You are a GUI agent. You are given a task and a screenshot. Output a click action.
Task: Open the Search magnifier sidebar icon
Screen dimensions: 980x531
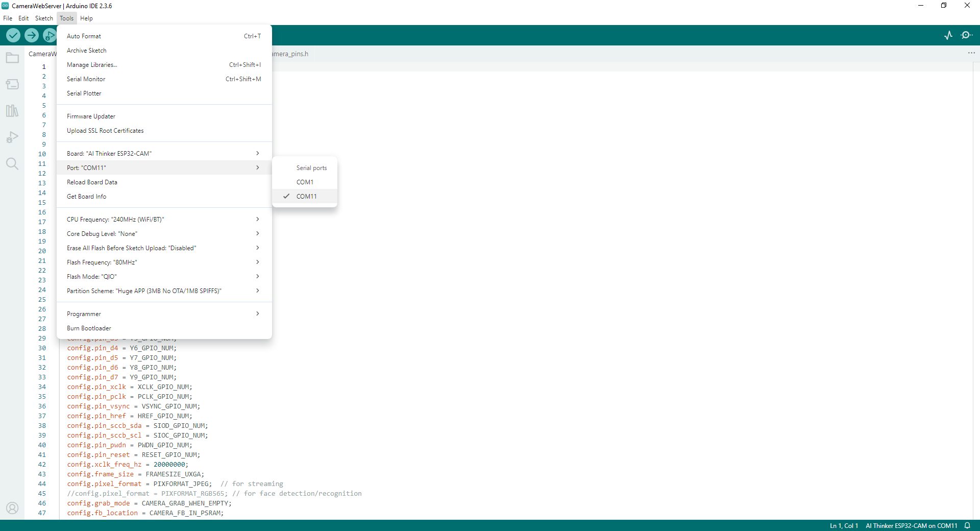tap(12, 164)
